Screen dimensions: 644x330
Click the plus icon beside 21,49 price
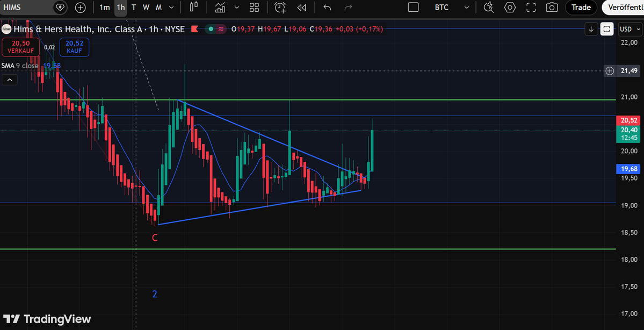click(x=610, y=71)
